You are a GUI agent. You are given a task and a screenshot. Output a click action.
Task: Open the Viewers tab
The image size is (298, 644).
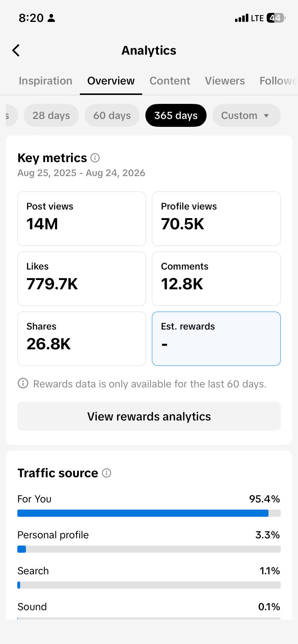(x=225, y=81)
